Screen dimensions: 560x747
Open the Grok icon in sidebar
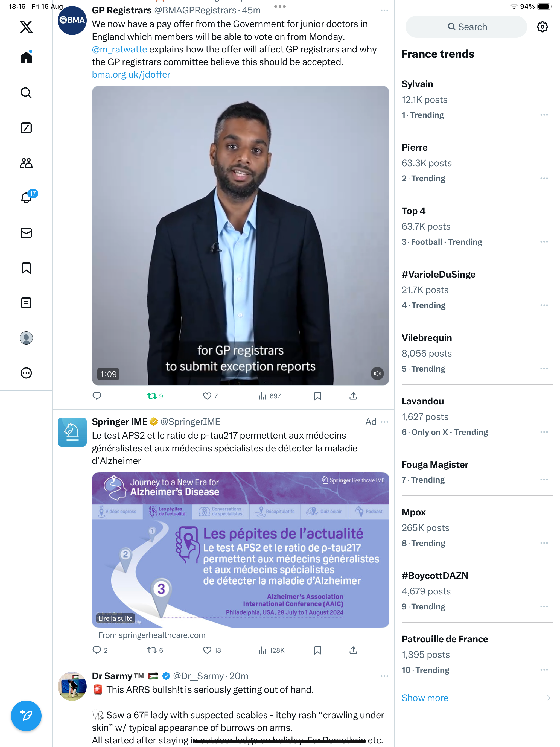[x=26, y=128]
